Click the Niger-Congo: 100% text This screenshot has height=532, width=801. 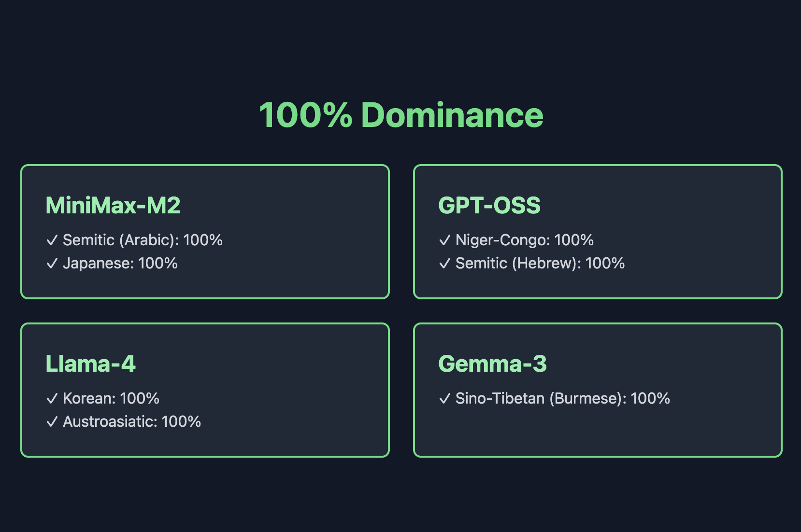tap(524, 240)
